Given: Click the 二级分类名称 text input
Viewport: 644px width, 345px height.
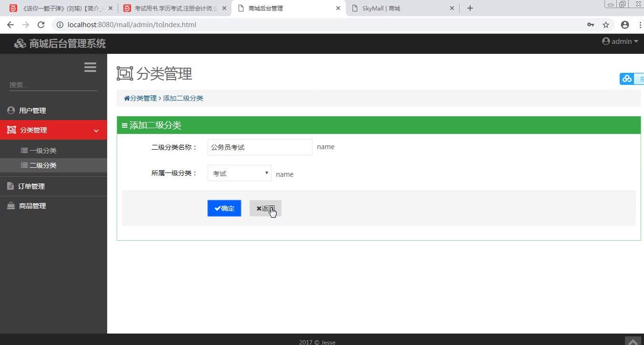Looking at the screenshot, I should click(x=260, y=147).
